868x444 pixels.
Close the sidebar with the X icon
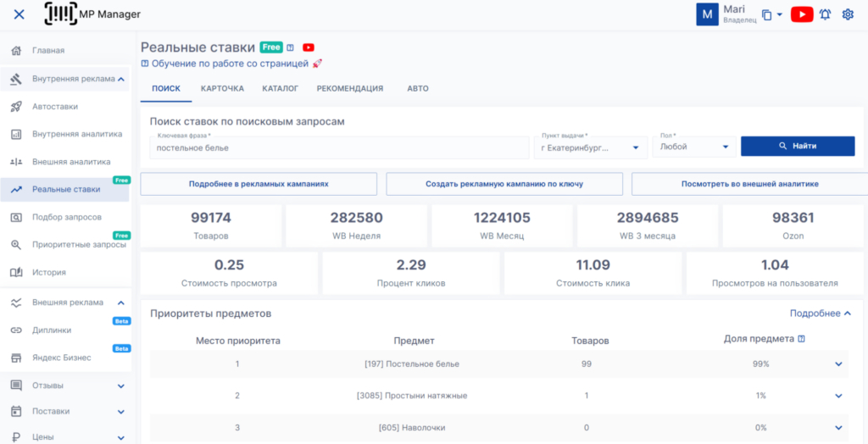19,14
